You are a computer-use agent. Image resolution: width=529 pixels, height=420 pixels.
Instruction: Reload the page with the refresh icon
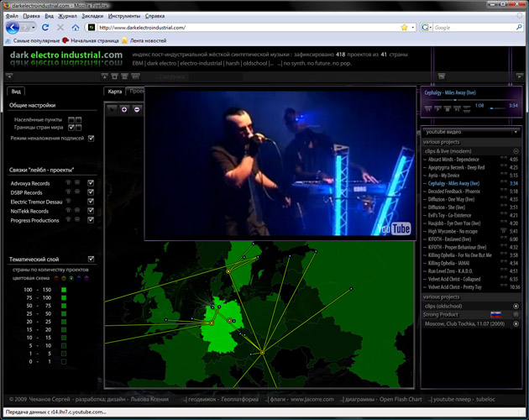click(x=45, y=28)
